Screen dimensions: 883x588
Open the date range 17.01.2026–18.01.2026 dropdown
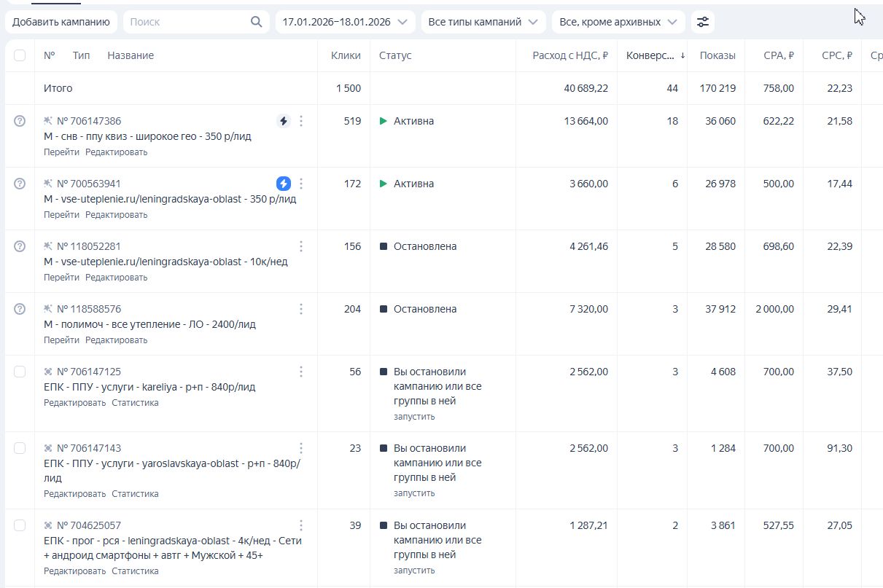click(x=345, y=22)
